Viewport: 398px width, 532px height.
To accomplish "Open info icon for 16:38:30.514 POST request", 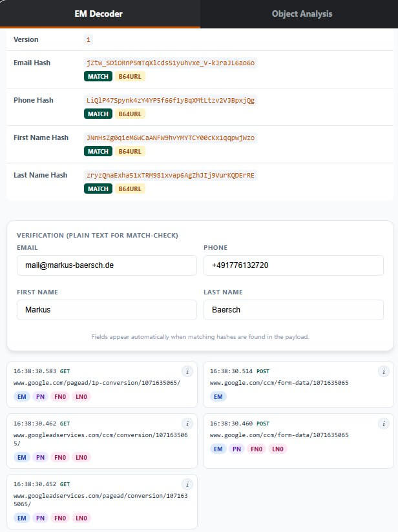I will click(383, 371).
